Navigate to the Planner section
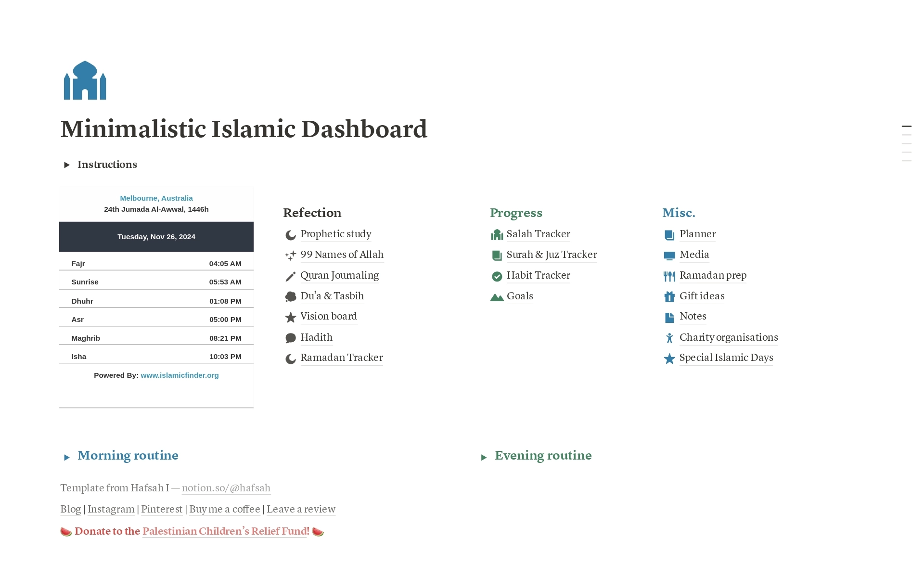This screenshot has height=577, width=924. click(x=698, y=233)
